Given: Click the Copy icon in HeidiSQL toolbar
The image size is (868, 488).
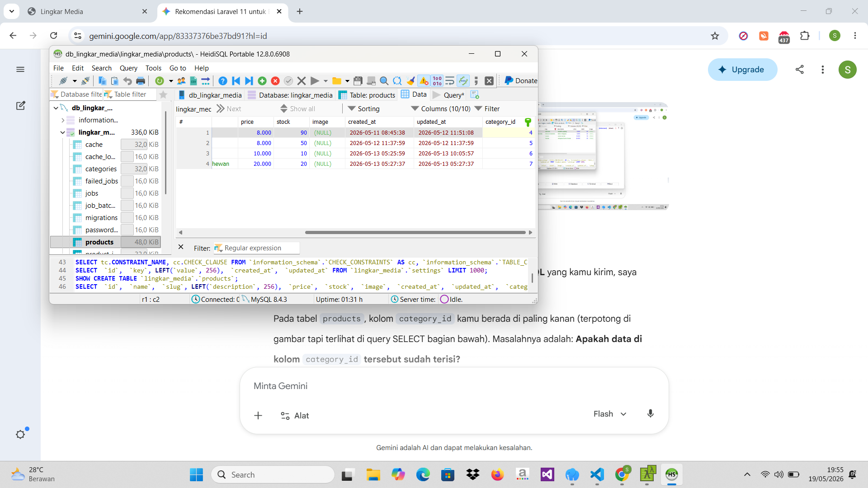Looking at the screenshot, I should click(x=102, y=81).
